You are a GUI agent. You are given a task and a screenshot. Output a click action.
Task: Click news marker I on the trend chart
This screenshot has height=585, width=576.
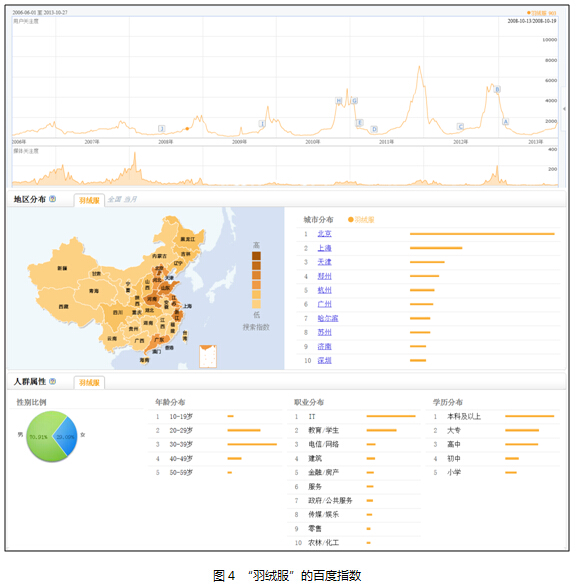[262, 123]
